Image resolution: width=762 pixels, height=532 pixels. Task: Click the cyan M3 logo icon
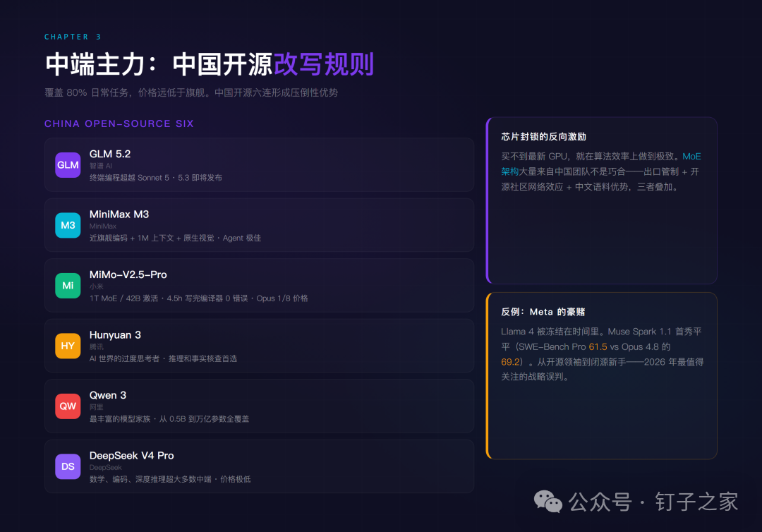click(x=68, y=225)
